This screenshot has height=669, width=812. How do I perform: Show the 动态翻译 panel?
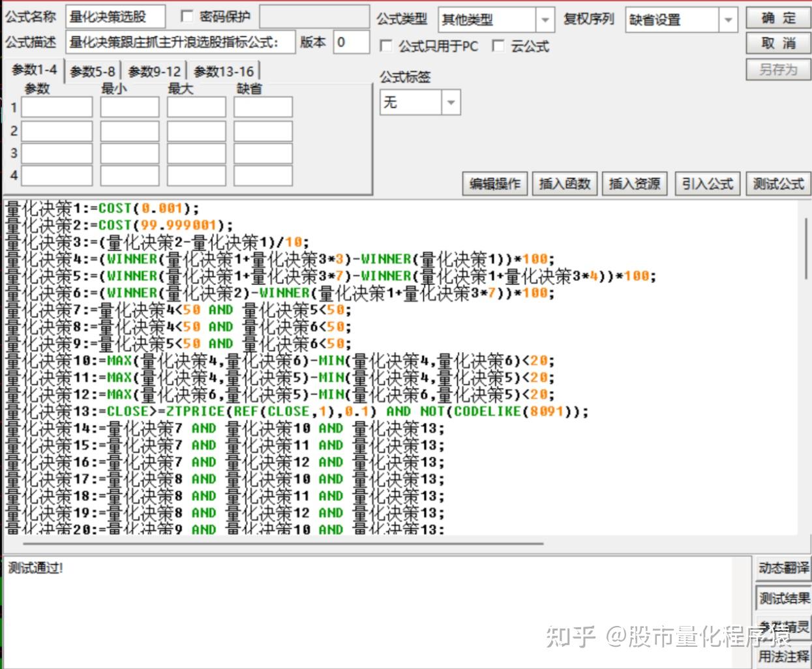[783, 568]
